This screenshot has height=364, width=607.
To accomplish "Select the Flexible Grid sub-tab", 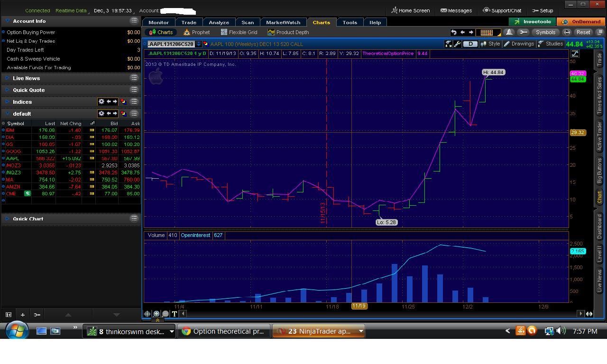I will point(239,32).
